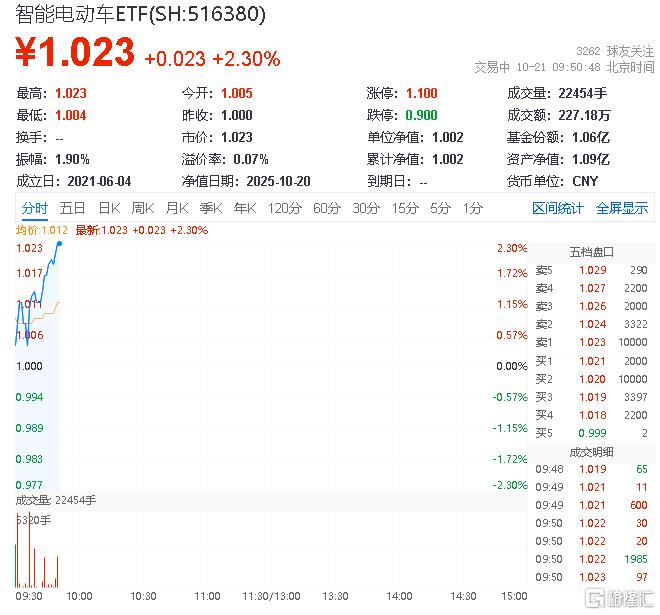Select the 买1 bid row at 1.021
This screenshot has height=615, width=660.
591,360
